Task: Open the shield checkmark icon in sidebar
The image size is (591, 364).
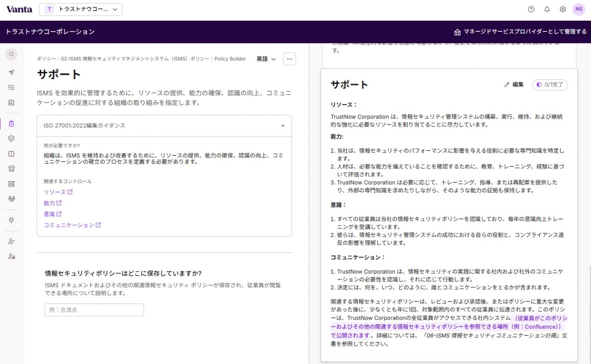Action: click(x=12, y=138)
